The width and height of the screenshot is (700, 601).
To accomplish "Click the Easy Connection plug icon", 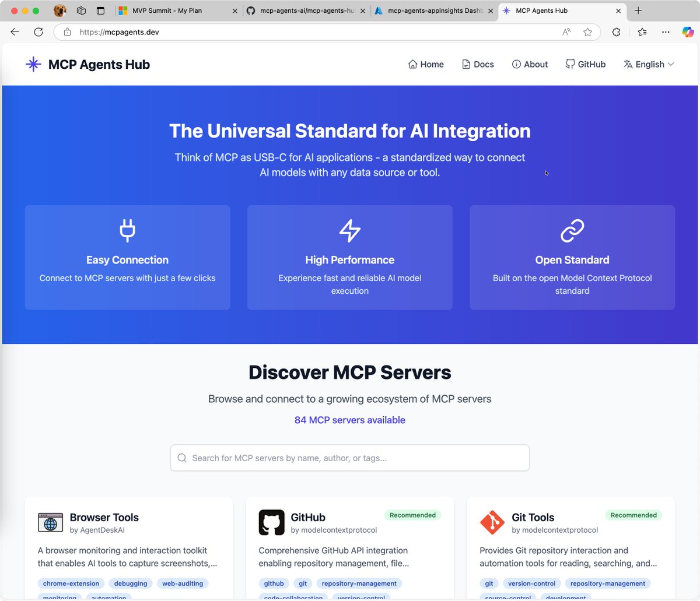I will coord(127,230).
